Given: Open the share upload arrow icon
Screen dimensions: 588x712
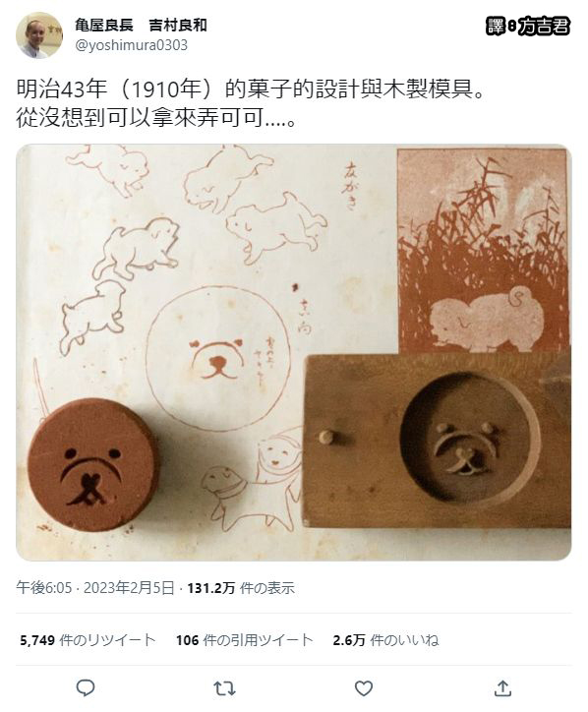Looking at the screenshot, I should (x=502, y=688).
